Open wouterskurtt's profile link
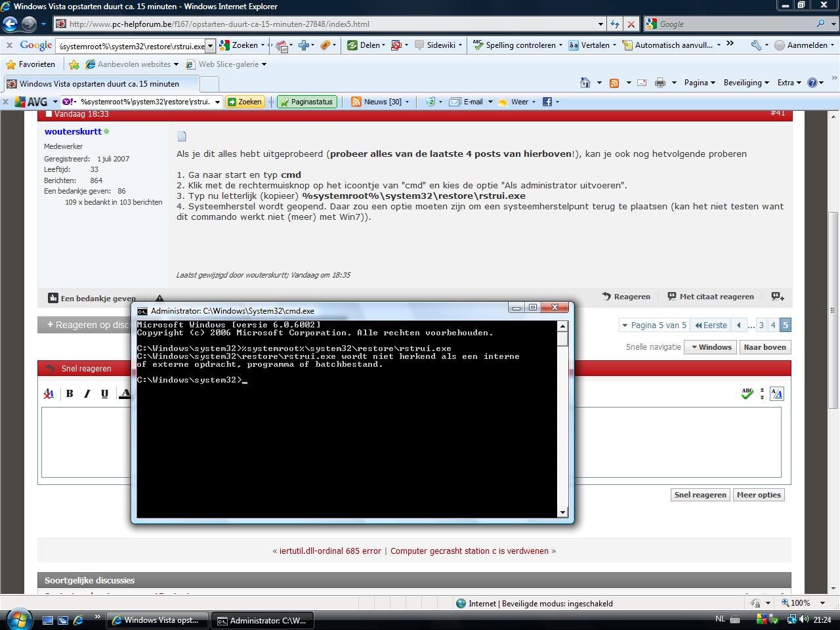Viewport: 840px width, 630px height. coord(73,131)
